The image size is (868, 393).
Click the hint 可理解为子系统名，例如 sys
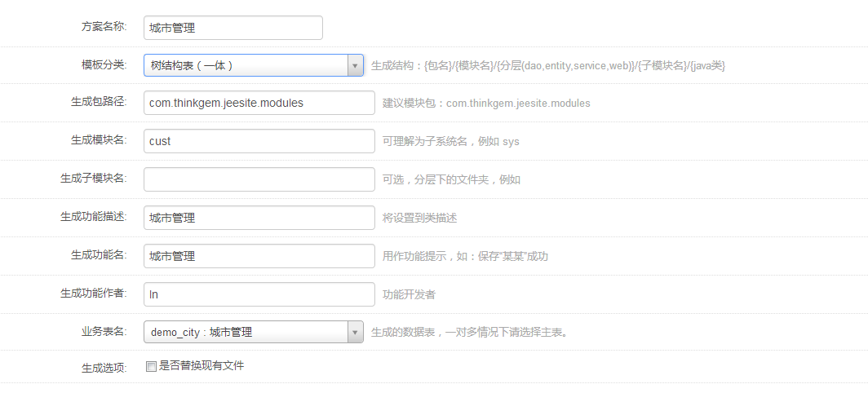[x=450, y=142]
